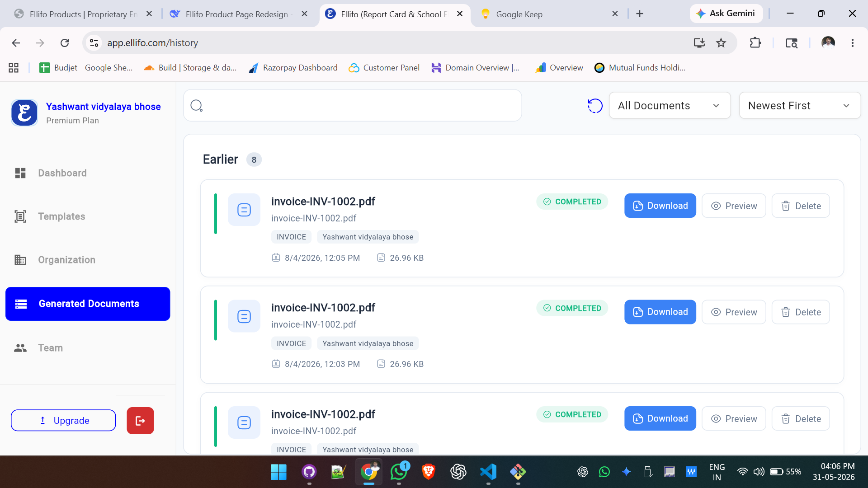Delete the third invoice document
The image size is (868, 488).
(801, 418)
